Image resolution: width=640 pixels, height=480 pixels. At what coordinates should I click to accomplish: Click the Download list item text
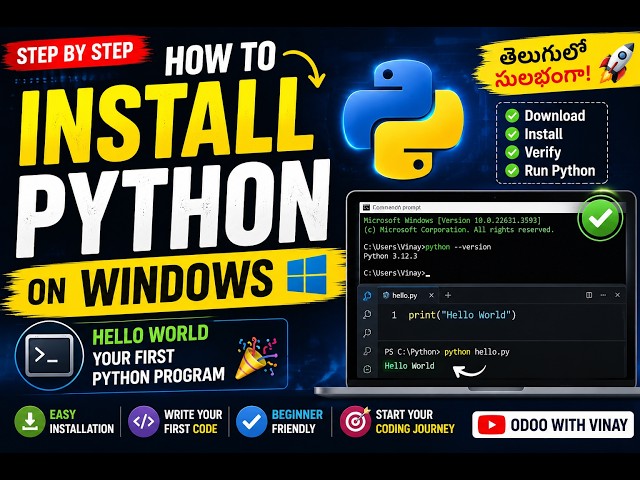click(x=555, y=116)
